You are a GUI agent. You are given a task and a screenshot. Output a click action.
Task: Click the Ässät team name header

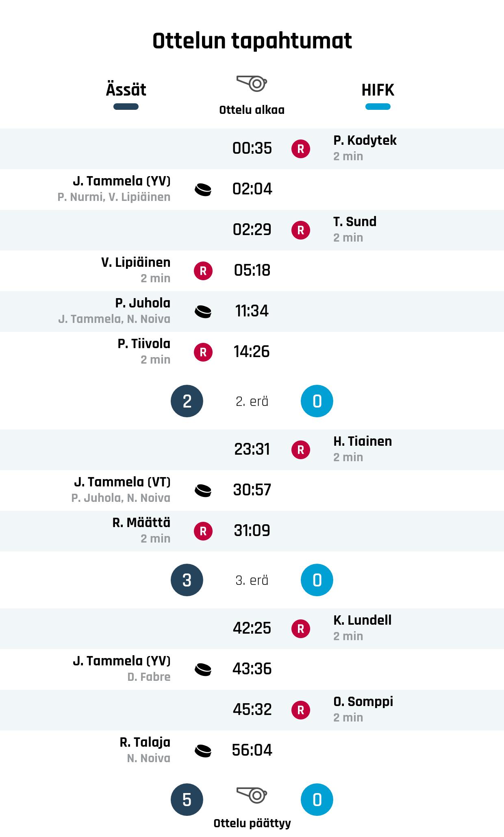point(126,90)
